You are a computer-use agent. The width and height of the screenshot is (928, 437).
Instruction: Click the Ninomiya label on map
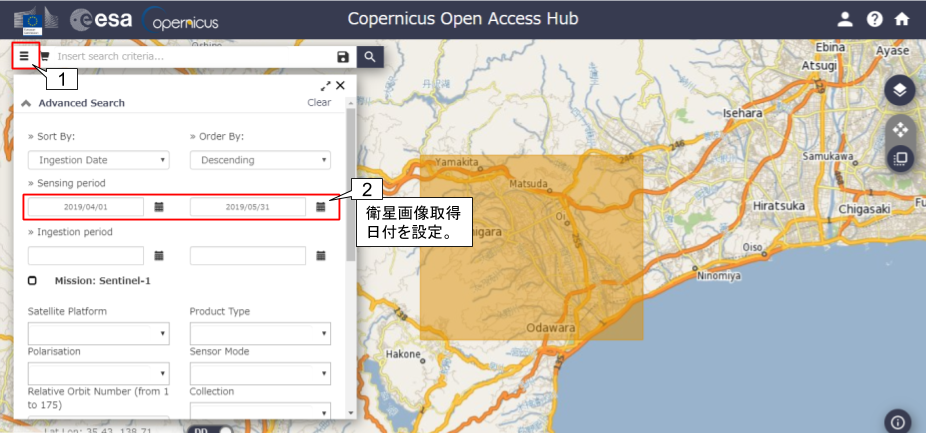(719, 276)
